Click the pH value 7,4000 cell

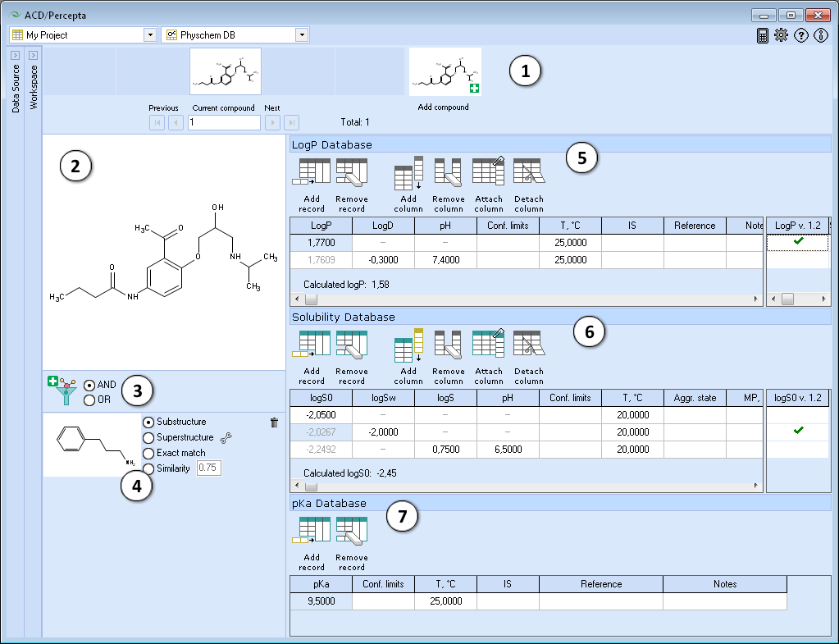445,260
